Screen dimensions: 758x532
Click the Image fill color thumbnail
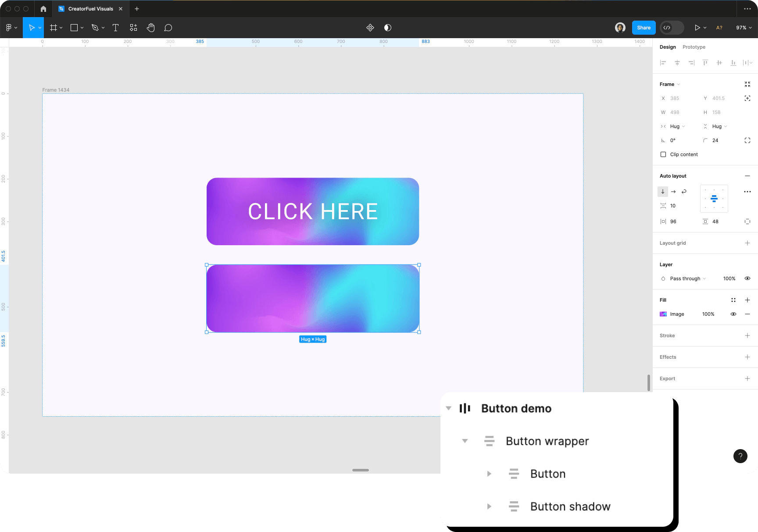663,314
